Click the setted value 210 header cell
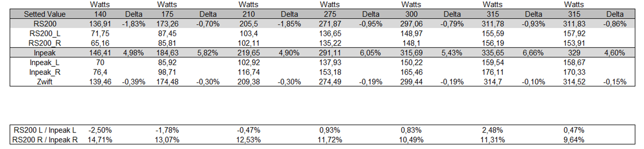 pos(248,14)
